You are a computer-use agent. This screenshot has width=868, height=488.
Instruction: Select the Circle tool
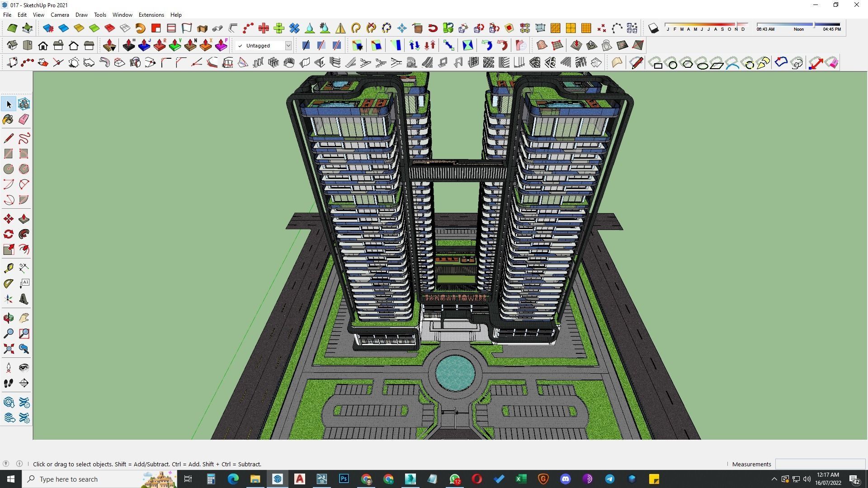pos(9,169)
